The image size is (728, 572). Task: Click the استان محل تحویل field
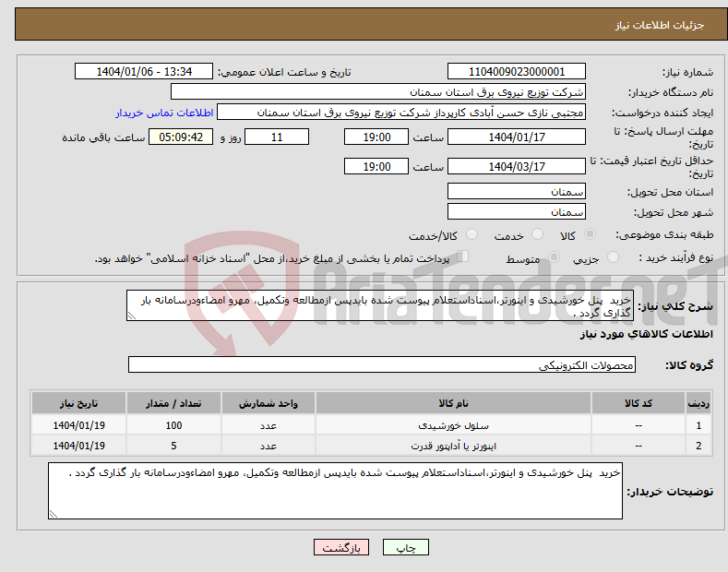[x=517, y=192]
